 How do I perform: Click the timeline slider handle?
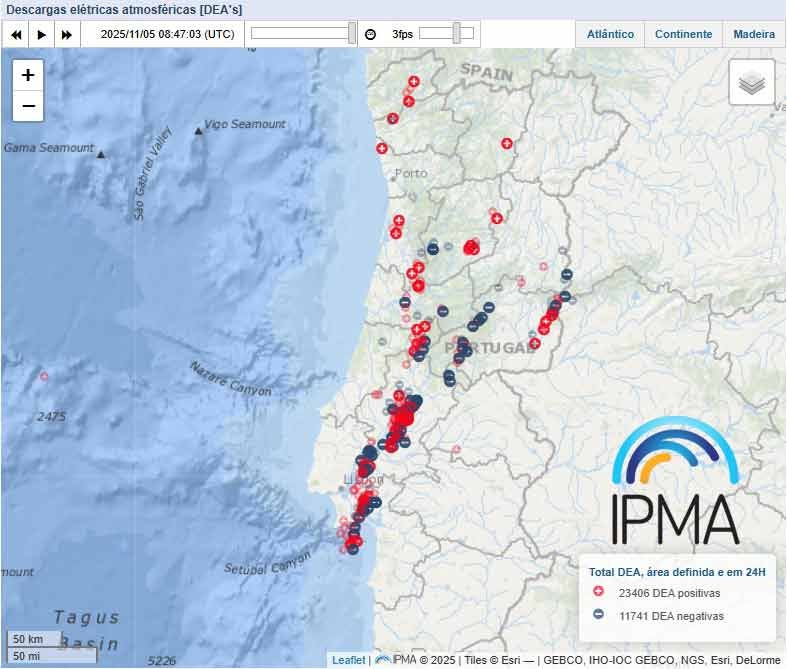352,33
